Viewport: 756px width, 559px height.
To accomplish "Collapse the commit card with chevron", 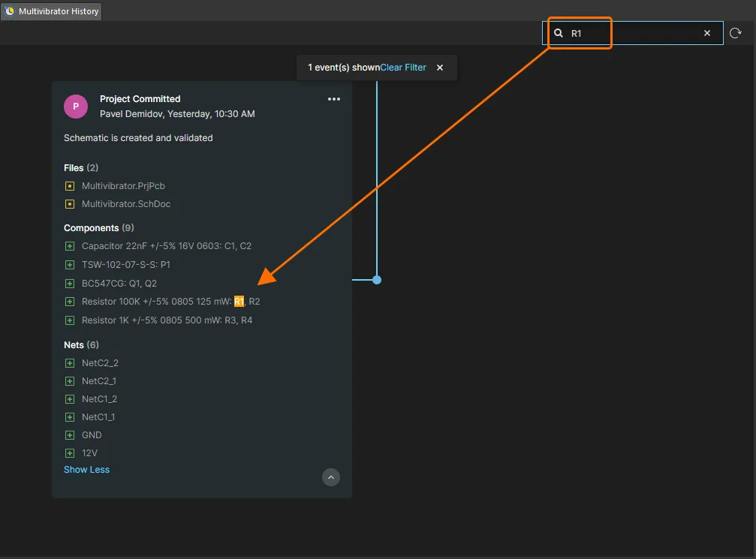I will (331, 477).
